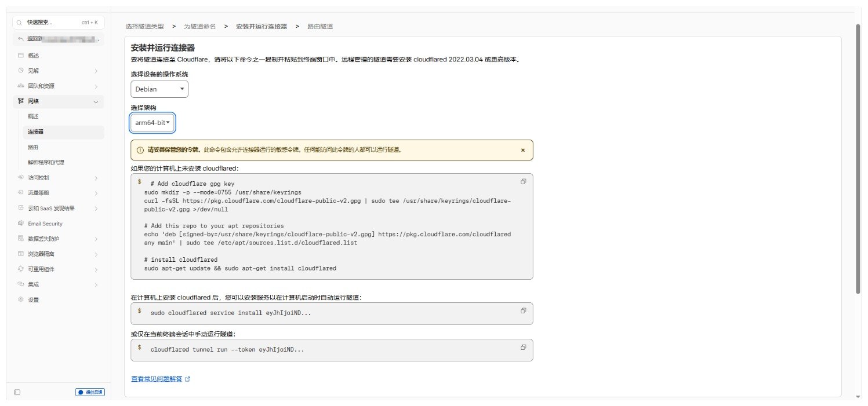Go to 路由隧道 breadcrumb step
This screenshot has height=406, width=868.
coord(320,27)
